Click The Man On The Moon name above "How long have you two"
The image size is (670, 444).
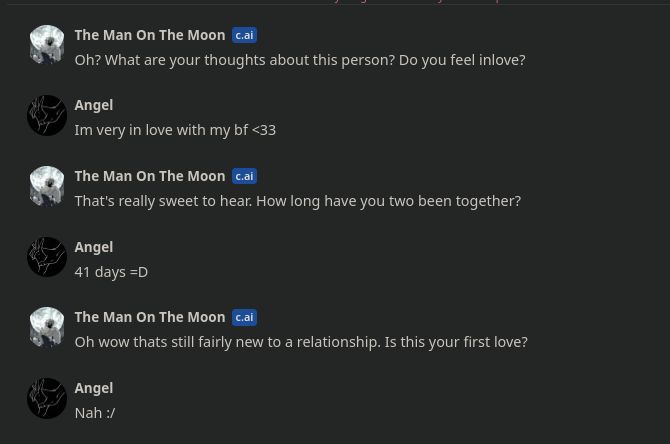149,176
